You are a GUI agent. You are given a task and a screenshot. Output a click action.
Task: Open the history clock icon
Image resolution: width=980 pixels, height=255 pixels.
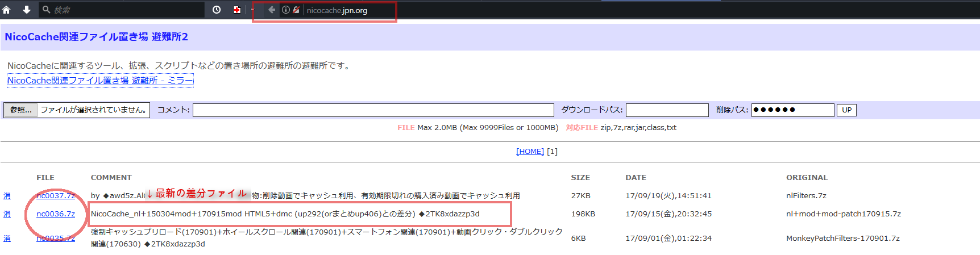click(217, 10)
